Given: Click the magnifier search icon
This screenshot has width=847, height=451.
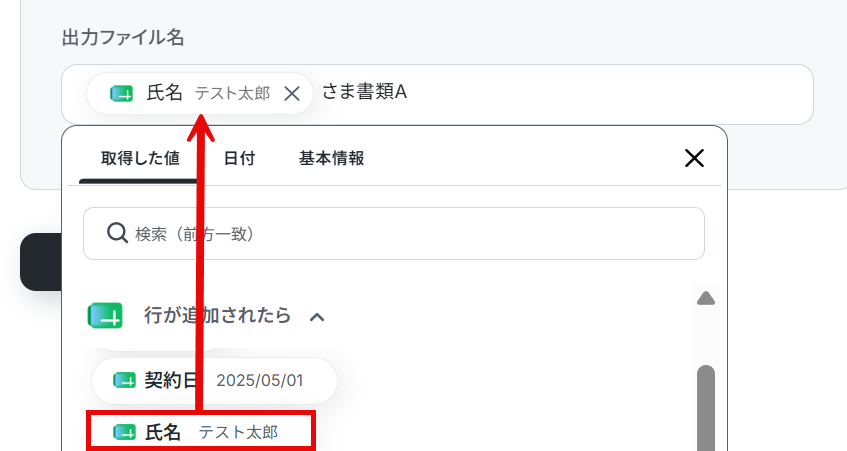Looking at the screenshot, I should (117, 233).
